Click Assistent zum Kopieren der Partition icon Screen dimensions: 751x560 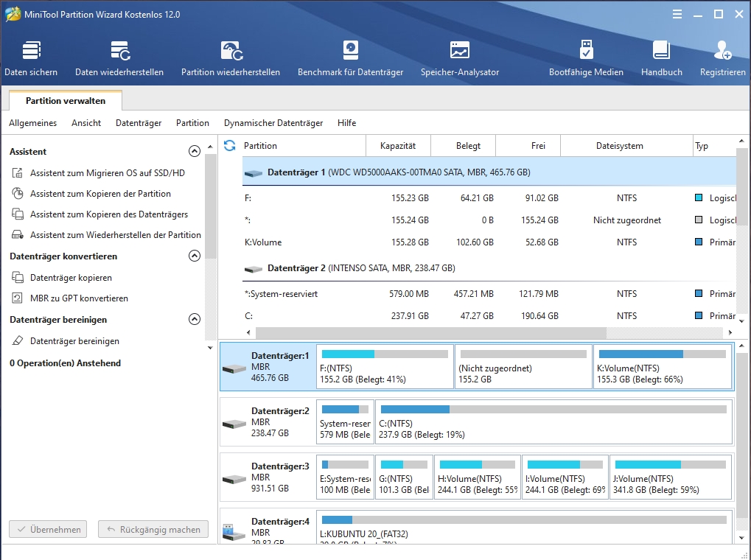click(x=18, y=194)
